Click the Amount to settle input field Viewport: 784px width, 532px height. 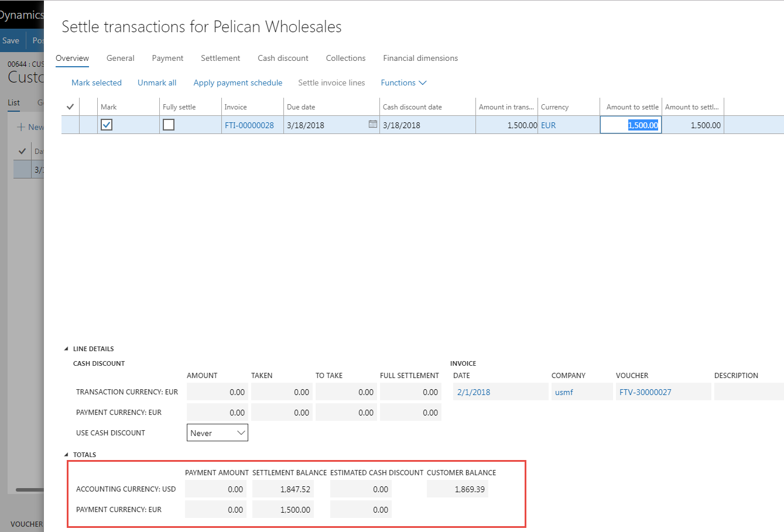click(631, 125)
